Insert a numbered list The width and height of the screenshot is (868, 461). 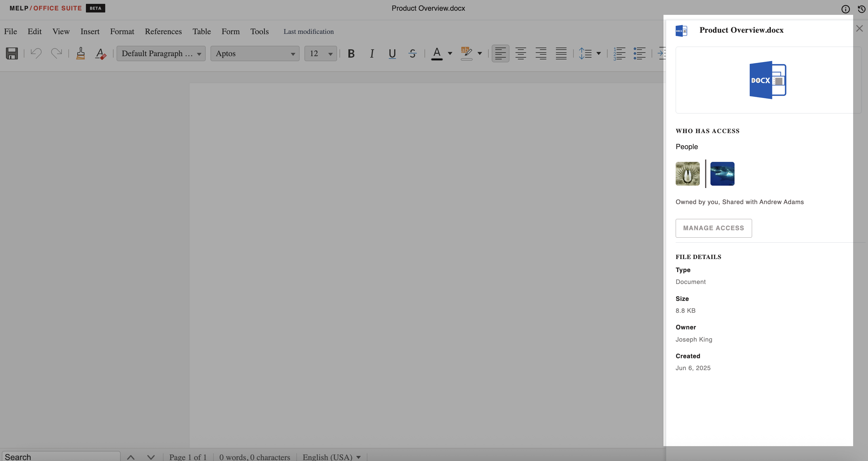coord(619,53)
